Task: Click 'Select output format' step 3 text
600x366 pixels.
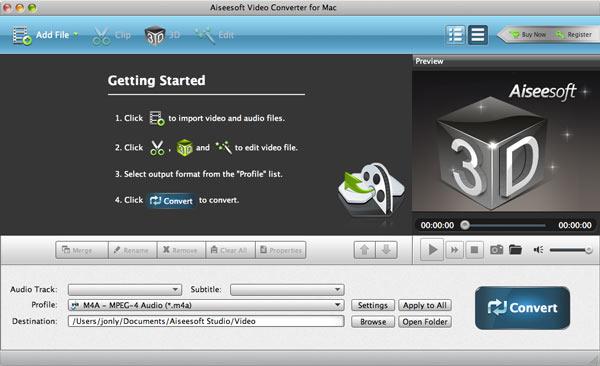Action: [x=199, y=174]
